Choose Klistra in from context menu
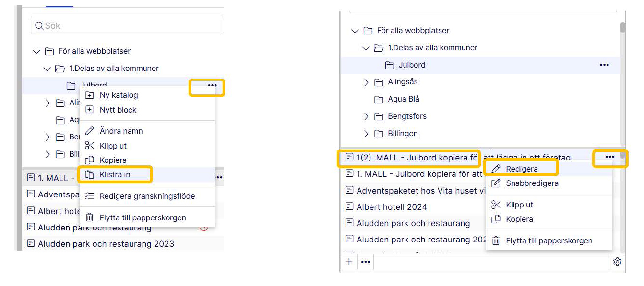The height and width of the screenshot is (286, 644). (115, 174)
